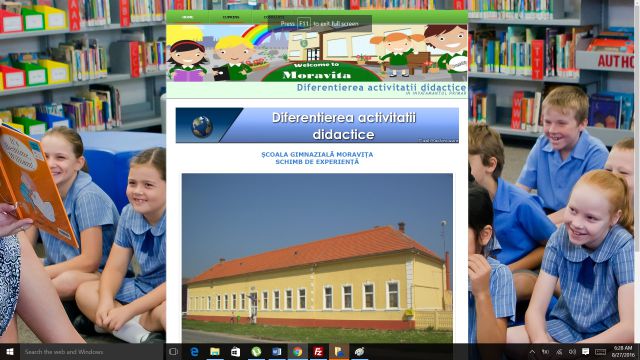
Task: Open the Action Center notifications icon
Action: [x=585, y=352]
